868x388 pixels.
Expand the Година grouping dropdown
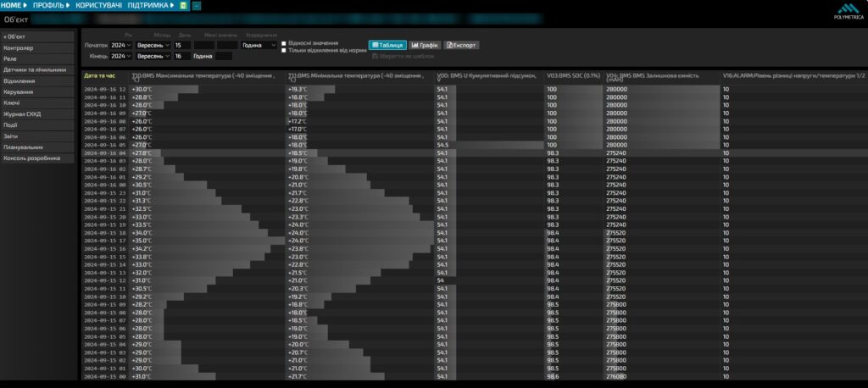pyautogui.click(x=259, y=46)
